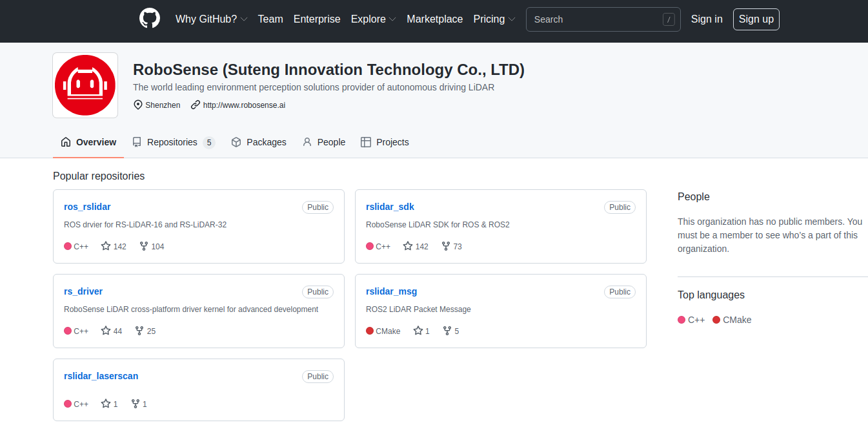Expand the Why GitHub? dropdown
This screenshot has height=427, width=868.
(212, 19)
